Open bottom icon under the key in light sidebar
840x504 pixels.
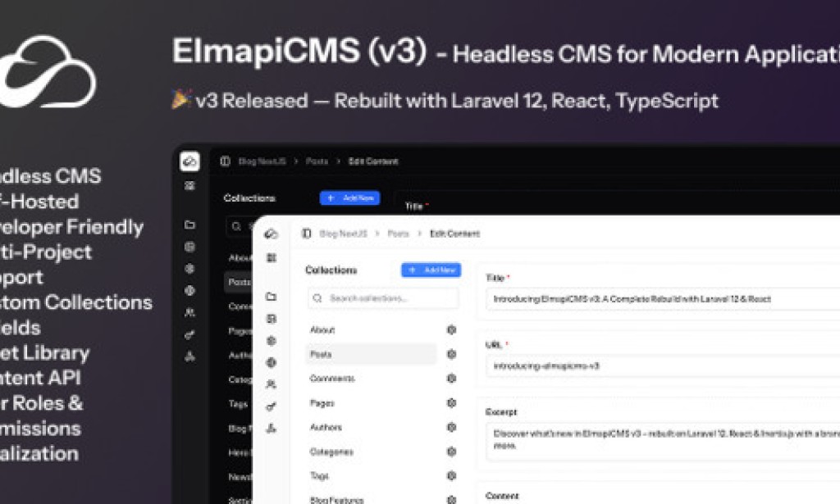(271, 428)
